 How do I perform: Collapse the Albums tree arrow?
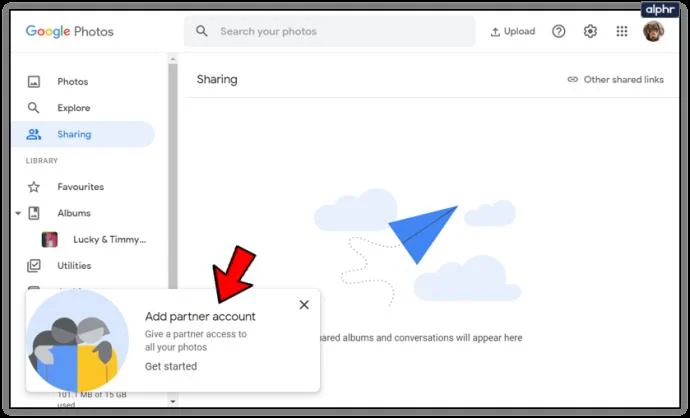pyautogui.click(x=18, y=213)
